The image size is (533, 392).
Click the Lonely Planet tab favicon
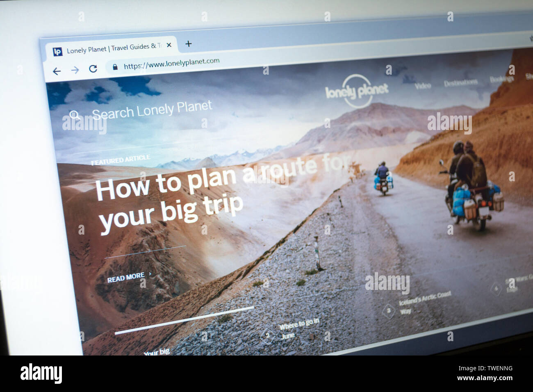point(57,52)
